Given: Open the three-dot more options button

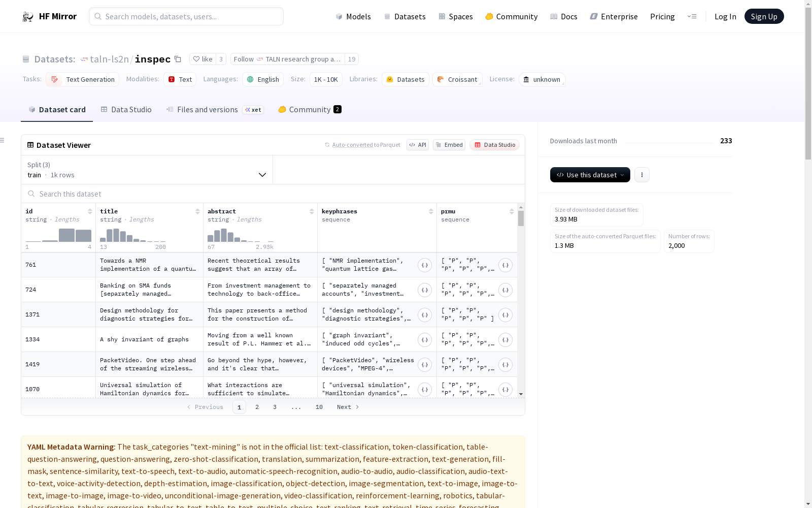Looking at the screenshot, I should point(642,175).
